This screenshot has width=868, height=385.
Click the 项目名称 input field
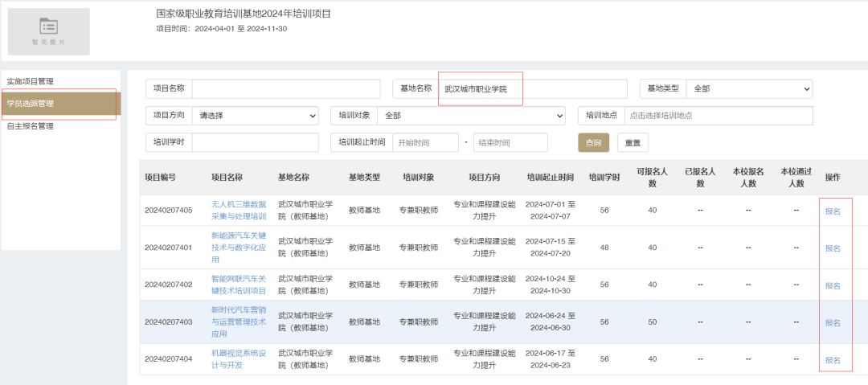(x=285, y=88)
